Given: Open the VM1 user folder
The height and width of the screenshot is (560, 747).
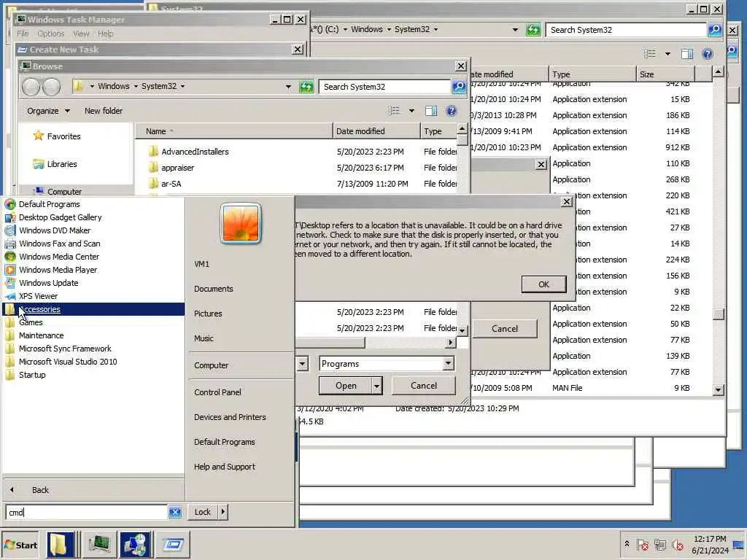Looking at the screenshot, I should coord(202,264).
